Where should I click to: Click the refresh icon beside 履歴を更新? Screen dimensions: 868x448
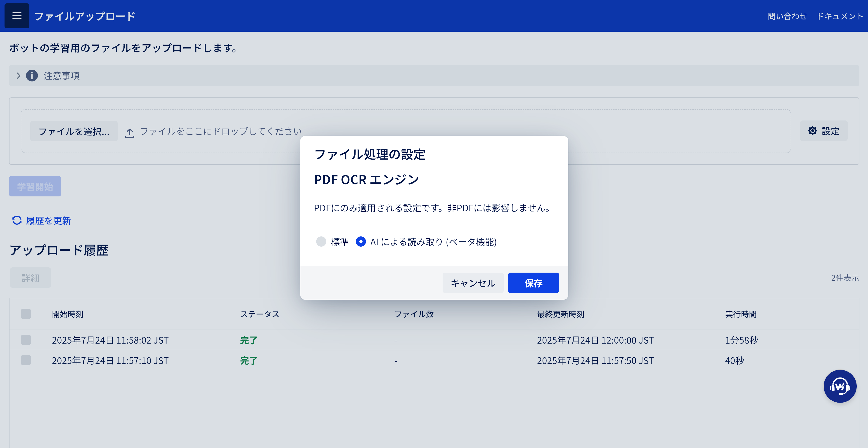coord(17,220)
